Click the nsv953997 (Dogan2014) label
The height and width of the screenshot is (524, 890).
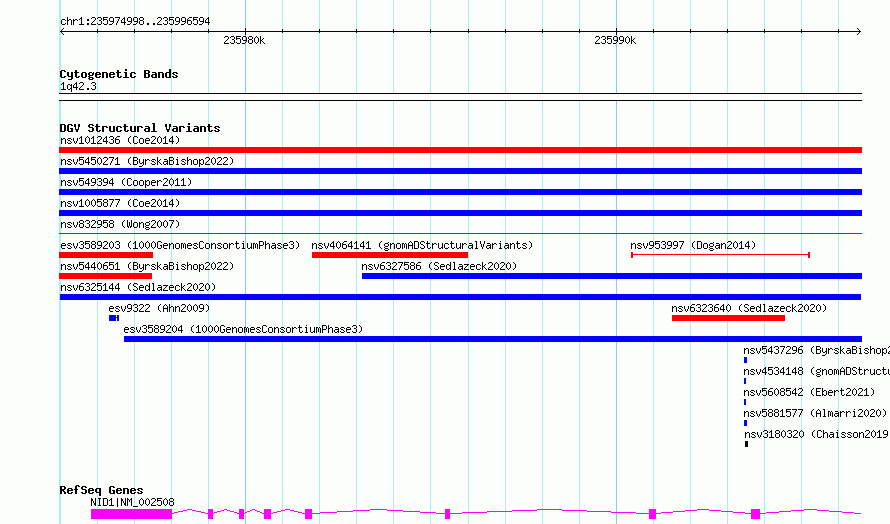(693, 245)
